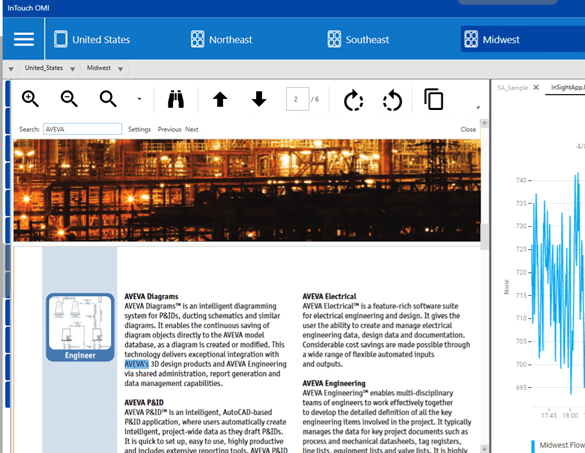
Task: Select the plain magnifier zoom tool
Action: coord(108,99)
